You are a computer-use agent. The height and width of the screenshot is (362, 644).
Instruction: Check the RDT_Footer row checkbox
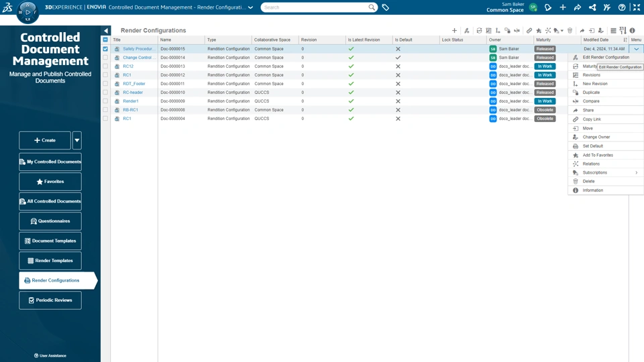pos(105,84)
